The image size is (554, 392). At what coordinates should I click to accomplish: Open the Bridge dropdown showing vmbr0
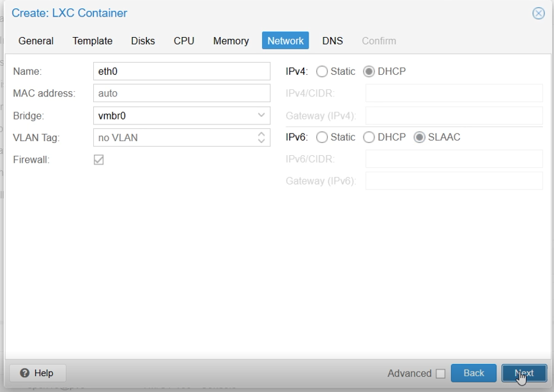click(x=263, y=116)
